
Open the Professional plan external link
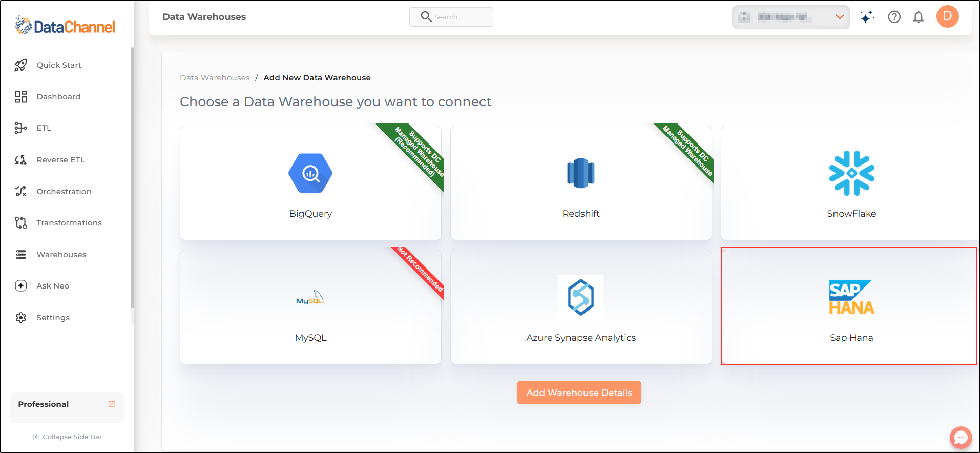click(x=111, y=404)
